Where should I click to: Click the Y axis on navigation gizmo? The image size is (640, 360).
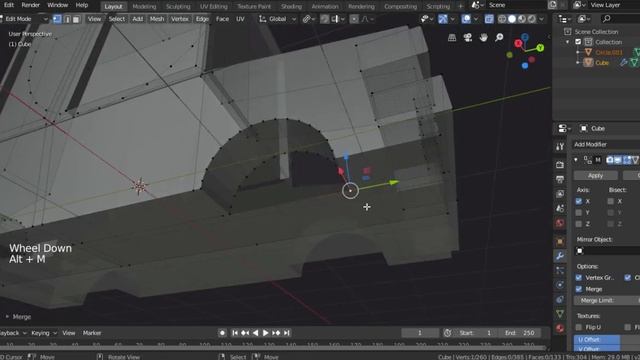click(540, 48)
